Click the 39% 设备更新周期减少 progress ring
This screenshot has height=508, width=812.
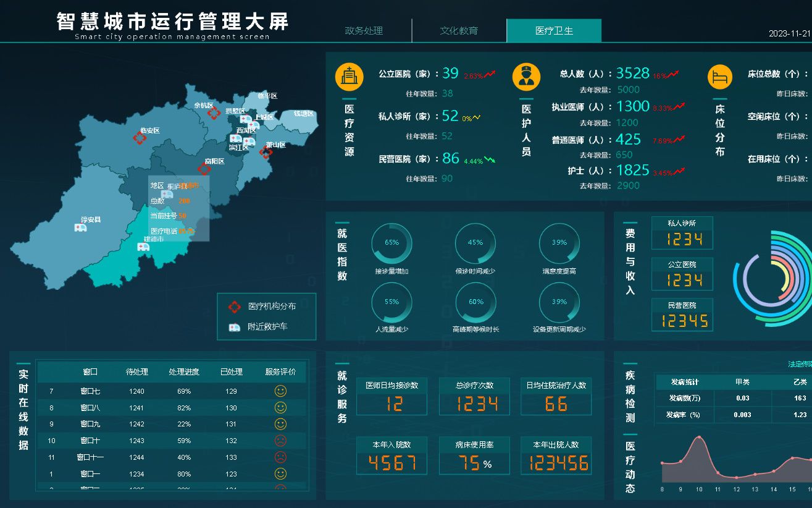point(559,302)
